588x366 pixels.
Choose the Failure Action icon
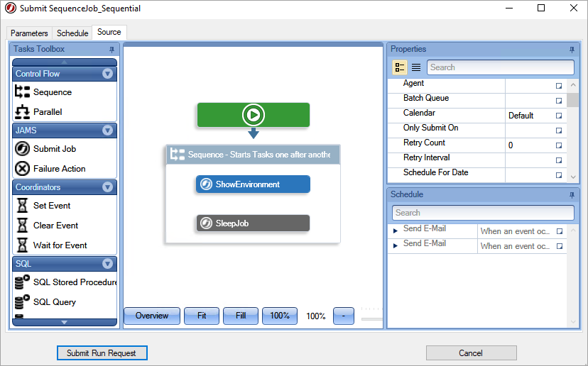[22, 169]
